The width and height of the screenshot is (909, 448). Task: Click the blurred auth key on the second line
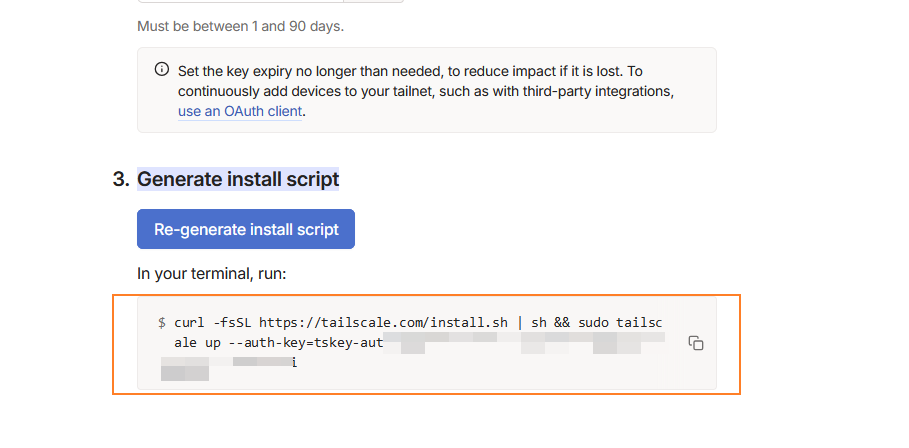coord(520,343)
